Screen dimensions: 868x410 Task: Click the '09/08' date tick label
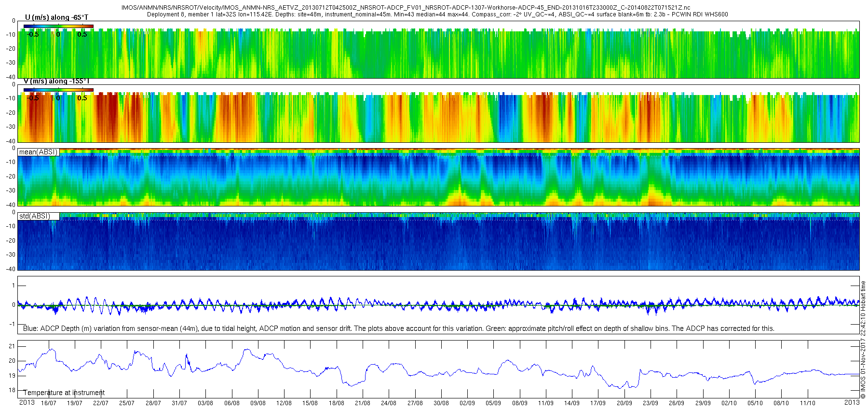point(258,403)
